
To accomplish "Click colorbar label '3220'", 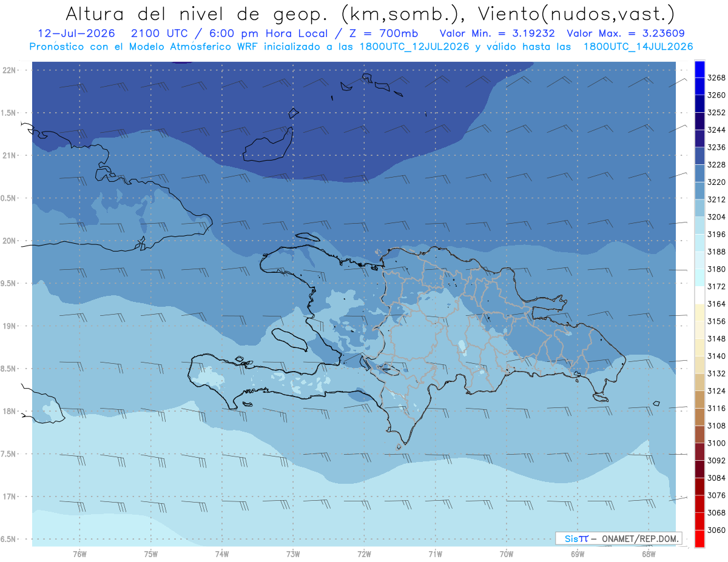I will 716,182.
